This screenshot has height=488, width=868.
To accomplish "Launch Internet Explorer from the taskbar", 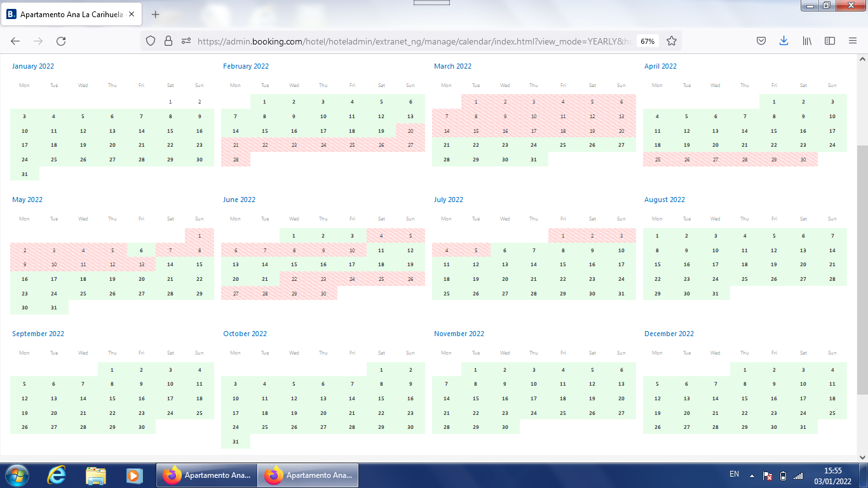I will [57, 475].
